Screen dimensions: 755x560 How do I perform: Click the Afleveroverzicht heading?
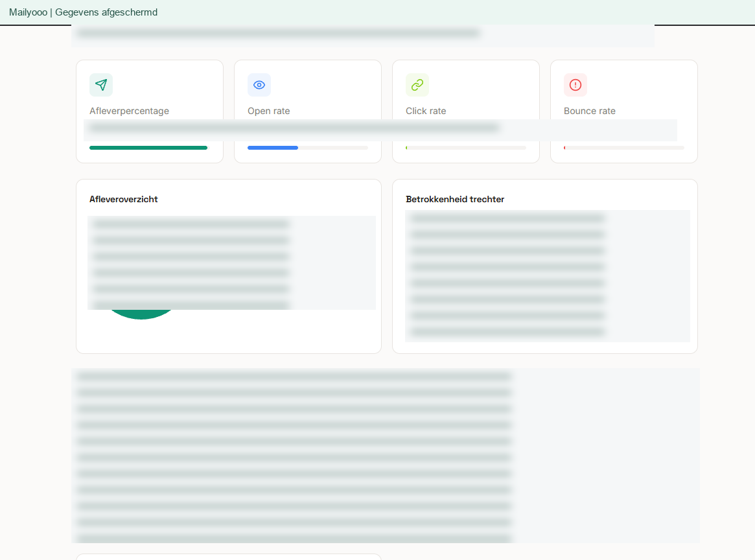click(x=124, y=200)
